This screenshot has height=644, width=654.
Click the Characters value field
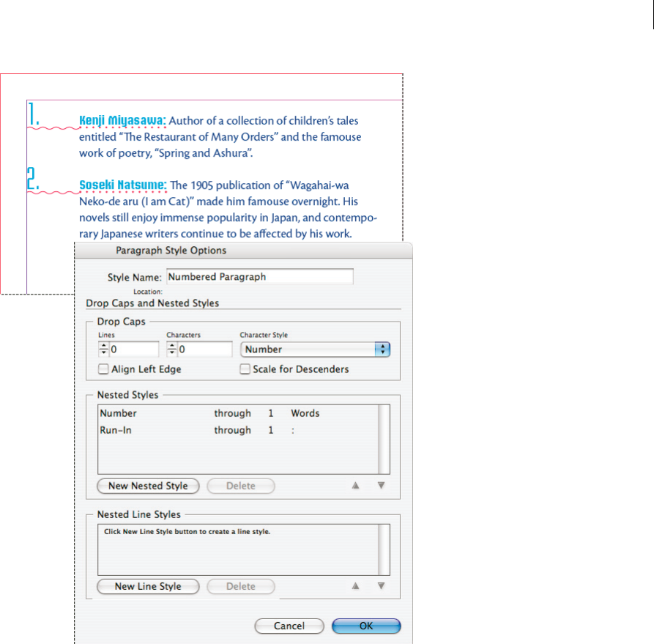click(x=205, y=349)
